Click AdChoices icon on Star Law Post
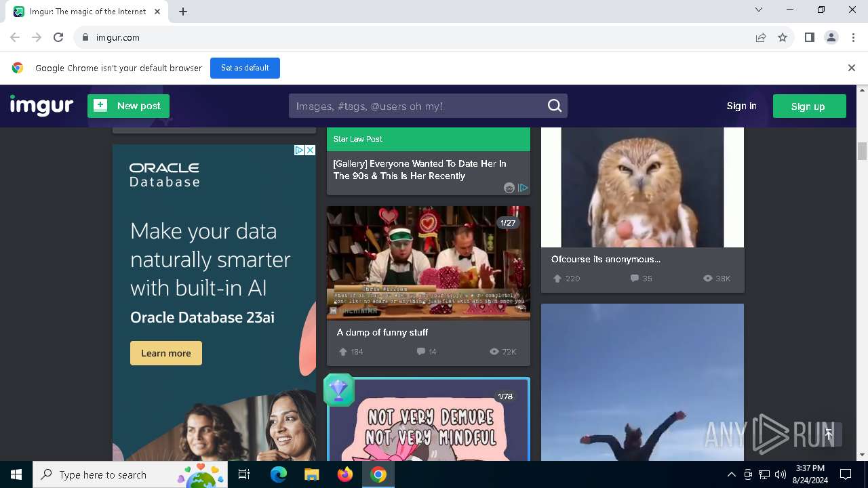This screenshot has width=868, height=488. (x=523, y=188)
